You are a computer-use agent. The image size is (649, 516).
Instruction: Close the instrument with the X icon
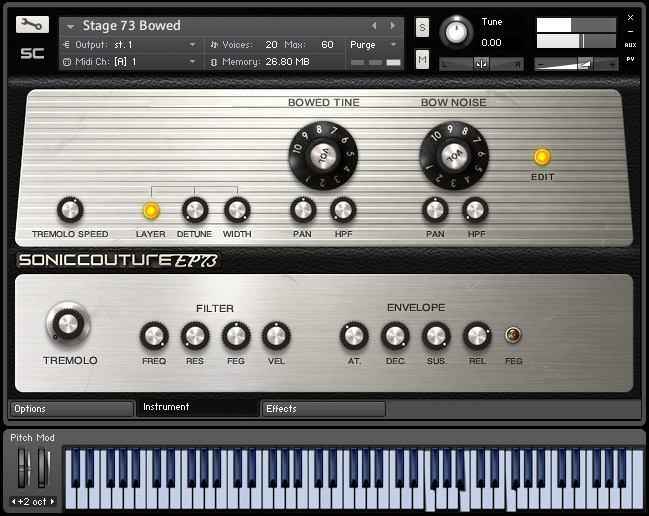tap(630, 18)
